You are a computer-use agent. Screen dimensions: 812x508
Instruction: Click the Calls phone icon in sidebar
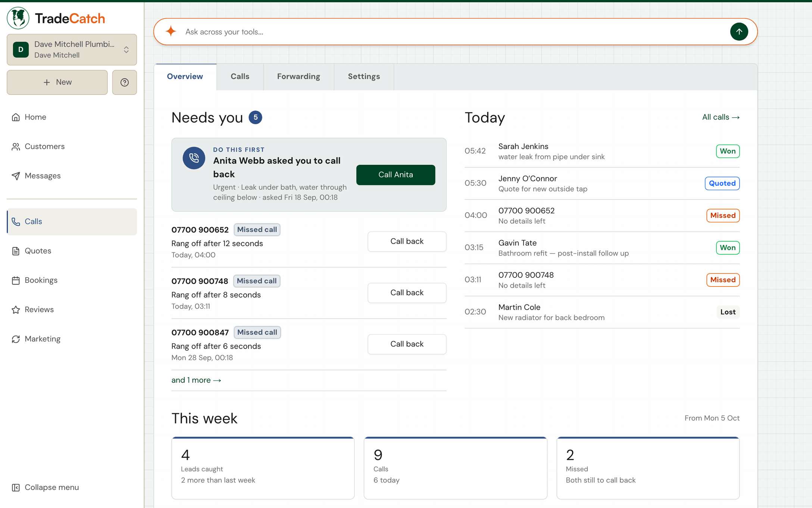16,222
